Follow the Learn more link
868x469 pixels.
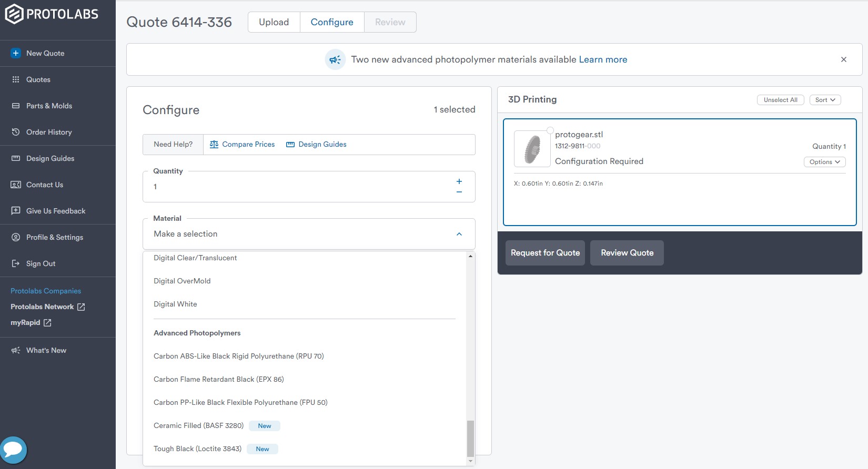point(603,59)
